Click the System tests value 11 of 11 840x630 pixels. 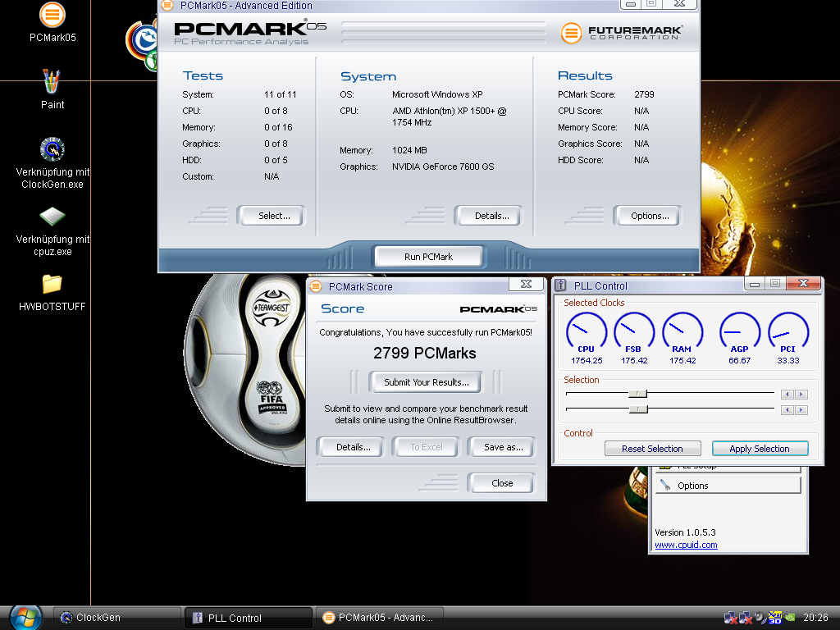(281, 94)
